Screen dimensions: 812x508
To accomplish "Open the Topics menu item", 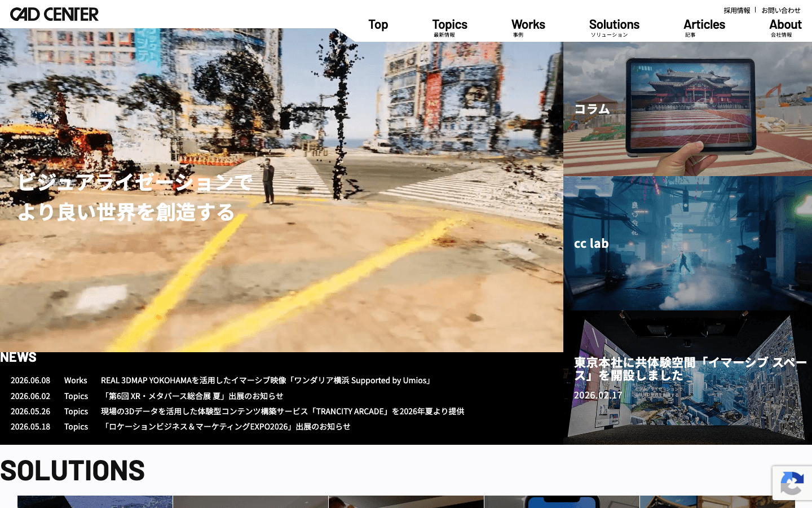I will (450, 28).
